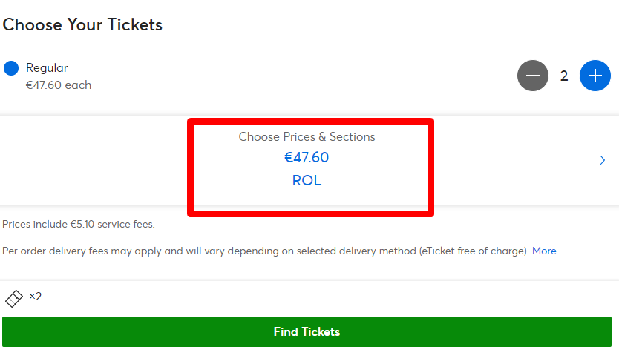Decrease ticket quantity with minus button
619x364 pixels.
533,76
